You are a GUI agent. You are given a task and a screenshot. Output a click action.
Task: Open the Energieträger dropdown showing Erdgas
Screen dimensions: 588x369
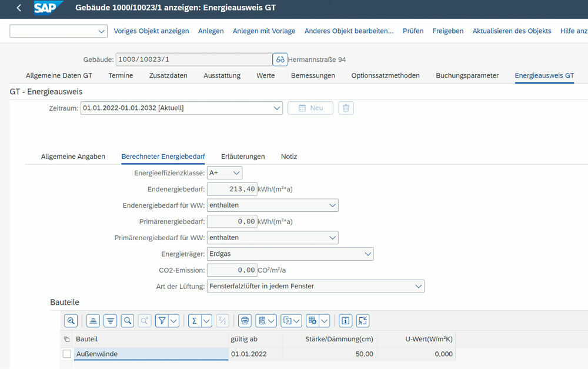(367, 254)
